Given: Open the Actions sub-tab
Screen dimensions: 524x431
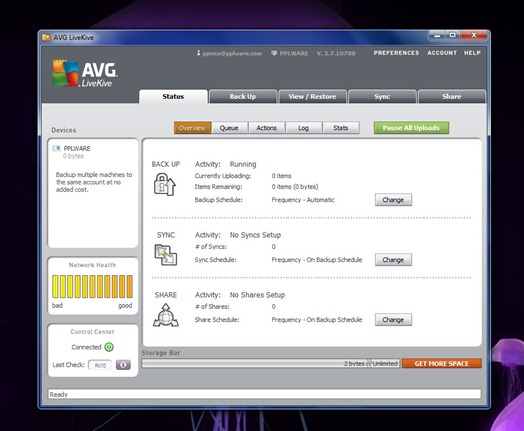Looking at the screenshot, I should click(266, 128).
